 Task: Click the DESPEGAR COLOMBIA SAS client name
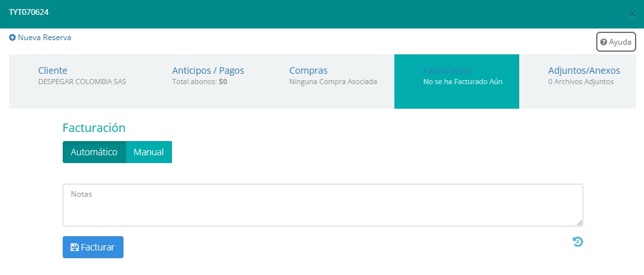[83, 82]
